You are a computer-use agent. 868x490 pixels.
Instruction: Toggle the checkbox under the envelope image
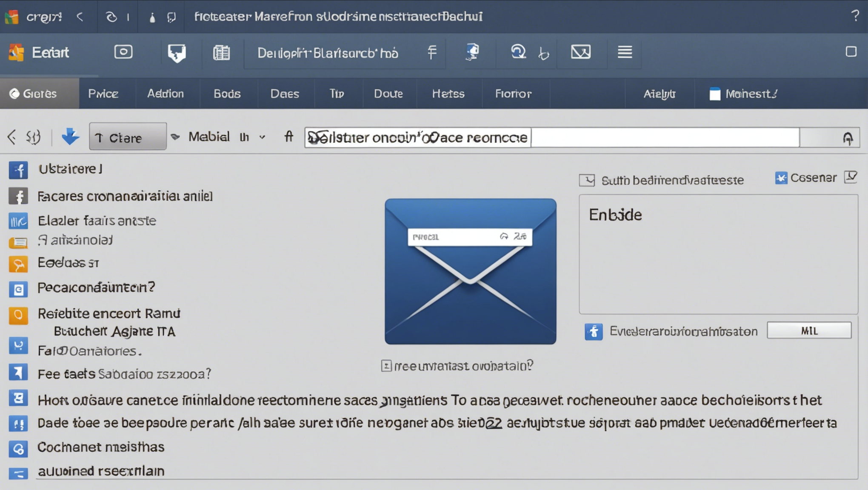click(x=386, y=366)
